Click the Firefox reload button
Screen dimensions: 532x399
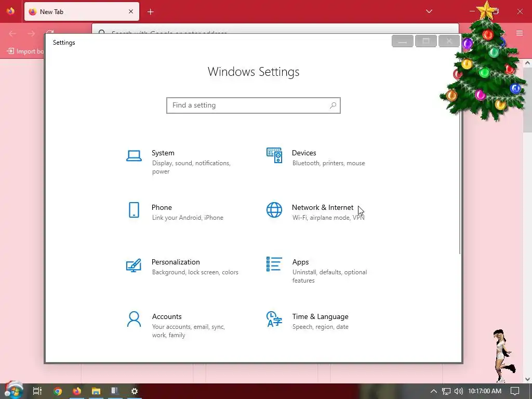coord(49,32)
